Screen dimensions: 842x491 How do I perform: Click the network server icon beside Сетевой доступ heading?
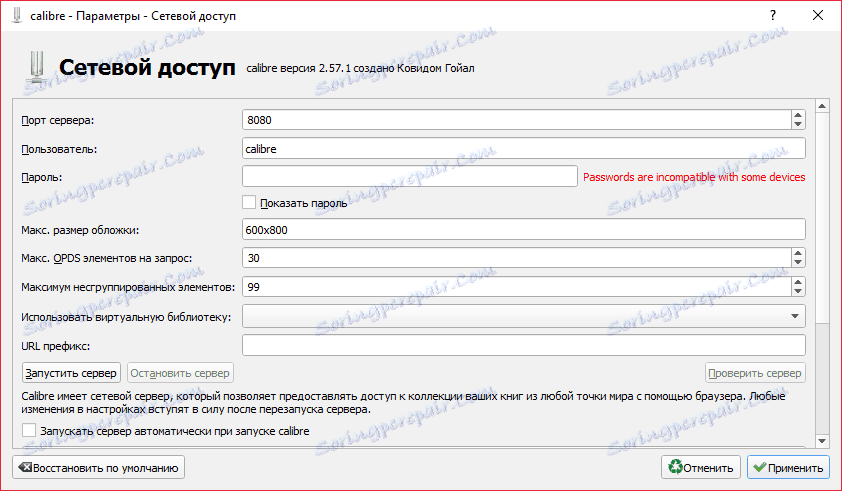pyautogui.click(x=38, y=67)
